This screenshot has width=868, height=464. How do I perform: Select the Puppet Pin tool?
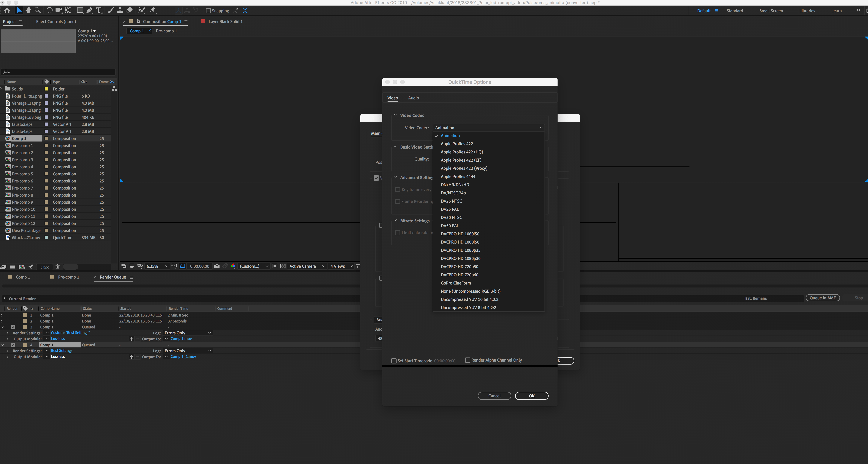click(153, 10)
